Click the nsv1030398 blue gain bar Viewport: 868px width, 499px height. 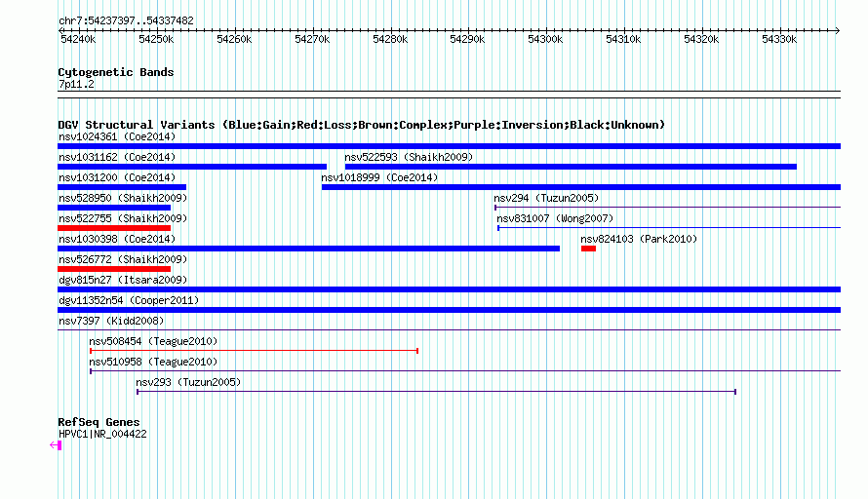coord(308,249)
